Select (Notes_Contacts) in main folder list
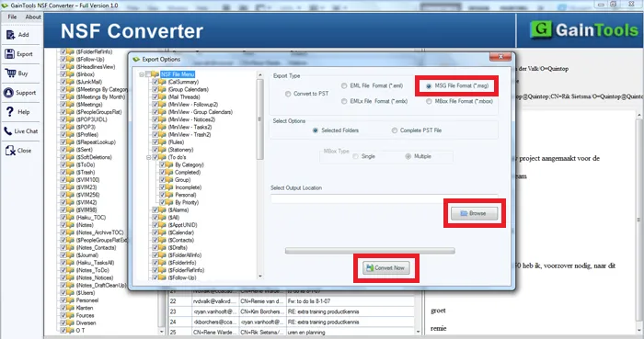The height and width of the screenshot is (339, 644). pos(96,248)
